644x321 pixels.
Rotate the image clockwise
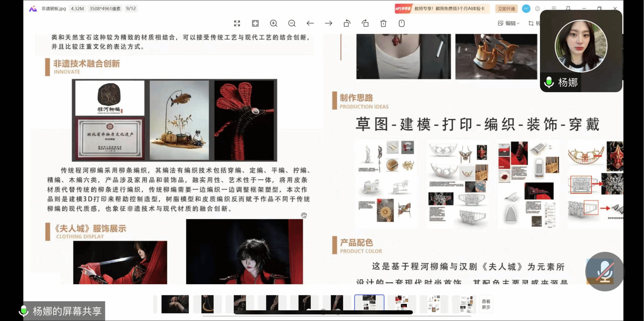point(365,23)
